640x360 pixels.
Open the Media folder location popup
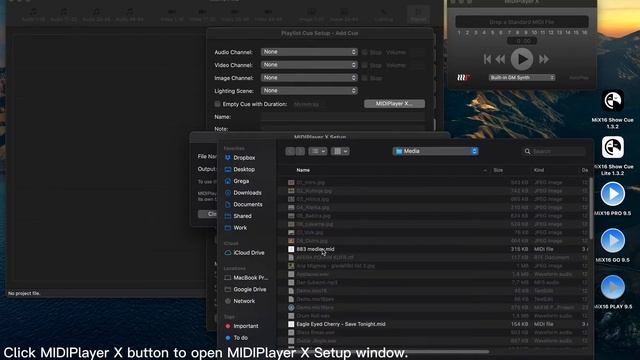coord(436,151)
